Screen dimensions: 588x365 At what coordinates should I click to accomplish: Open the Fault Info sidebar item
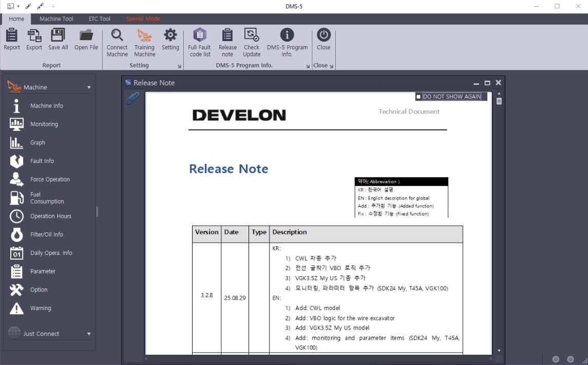(x=42, y=161)
